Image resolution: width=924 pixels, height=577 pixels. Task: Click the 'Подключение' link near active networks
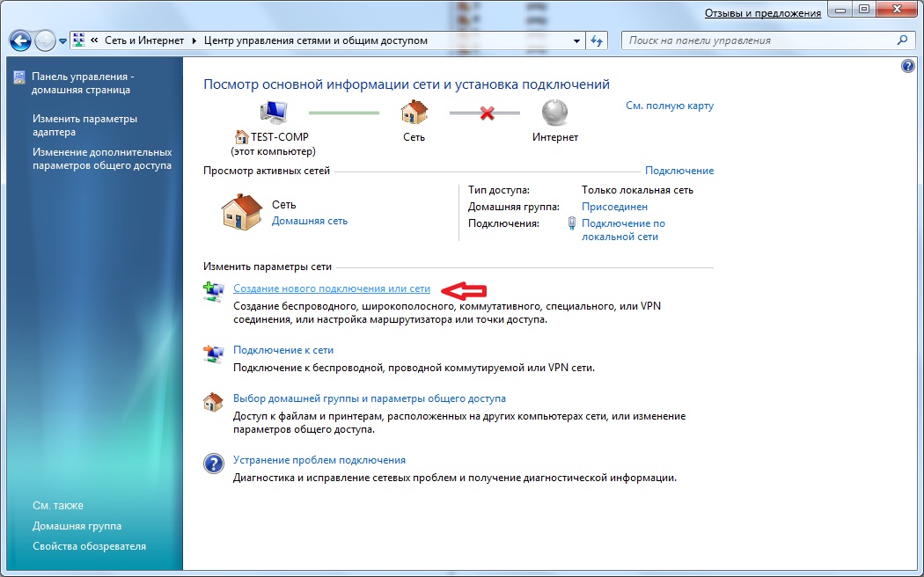679,171
